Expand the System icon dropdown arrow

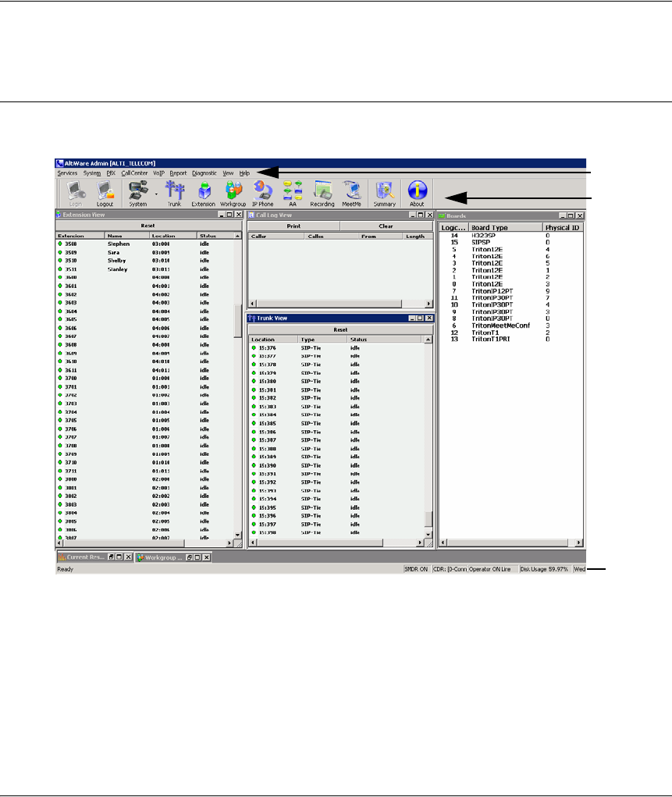[x=156, y=194]
